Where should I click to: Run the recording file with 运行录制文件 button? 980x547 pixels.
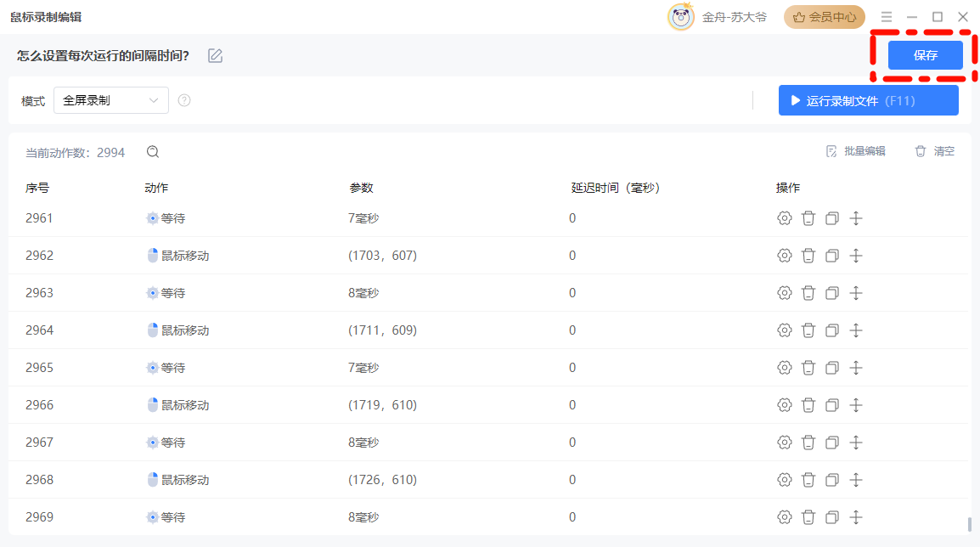(868, 100)
